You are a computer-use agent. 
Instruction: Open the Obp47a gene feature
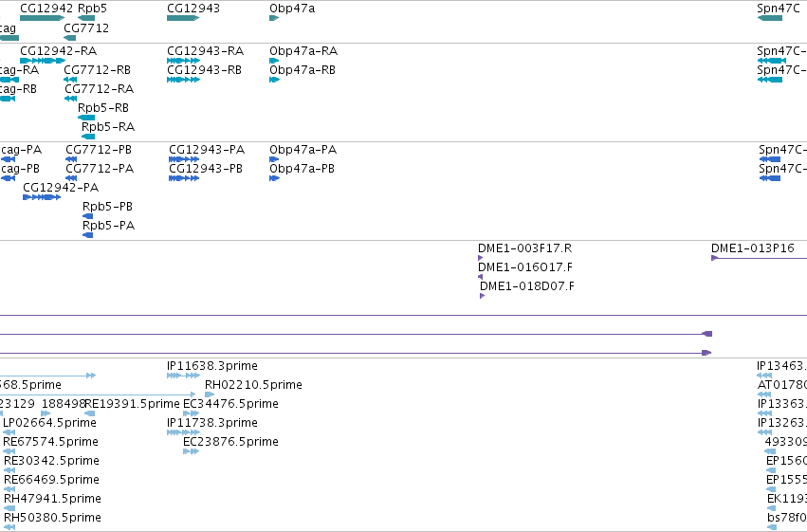274,19
